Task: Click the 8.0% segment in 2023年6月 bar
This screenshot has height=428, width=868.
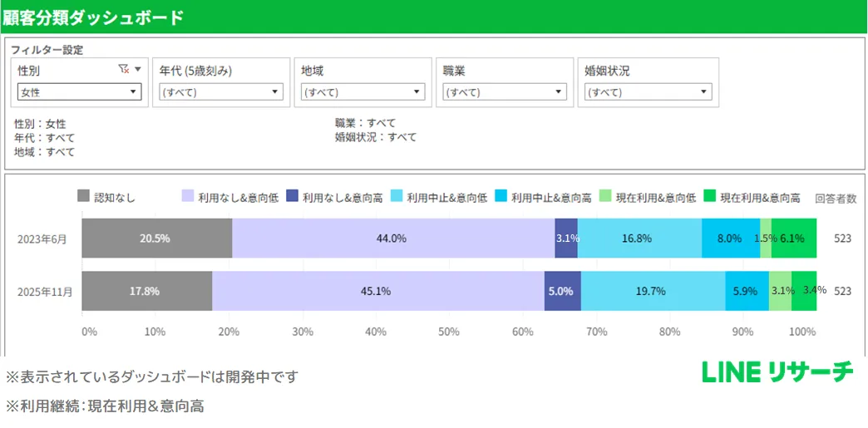Action: pos(730,238)
